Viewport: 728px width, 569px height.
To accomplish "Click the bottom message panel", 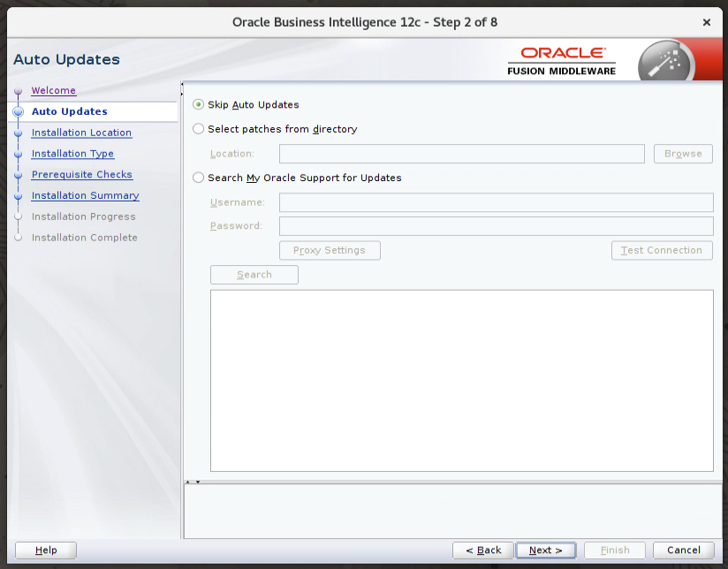I will coord(452,512).
